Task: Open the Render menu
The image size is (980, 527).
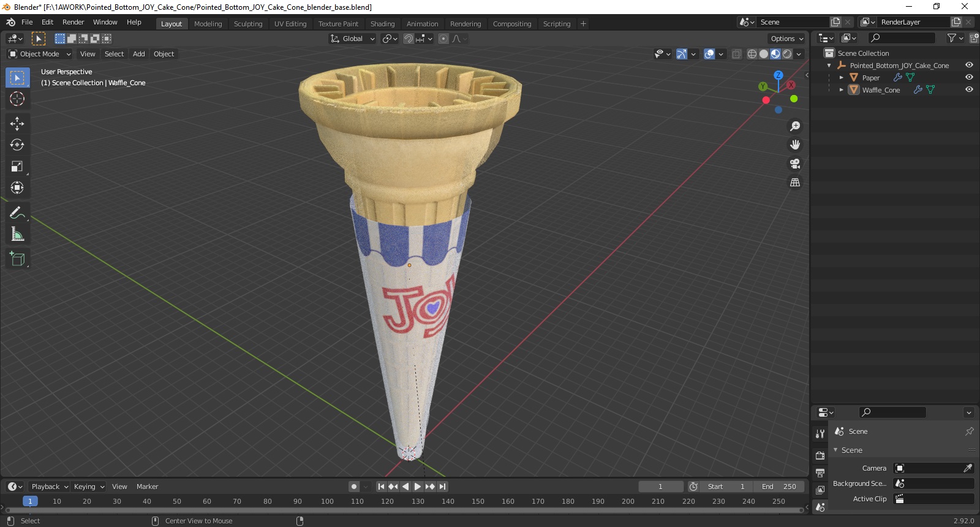Action: click(x=73, y=22)
